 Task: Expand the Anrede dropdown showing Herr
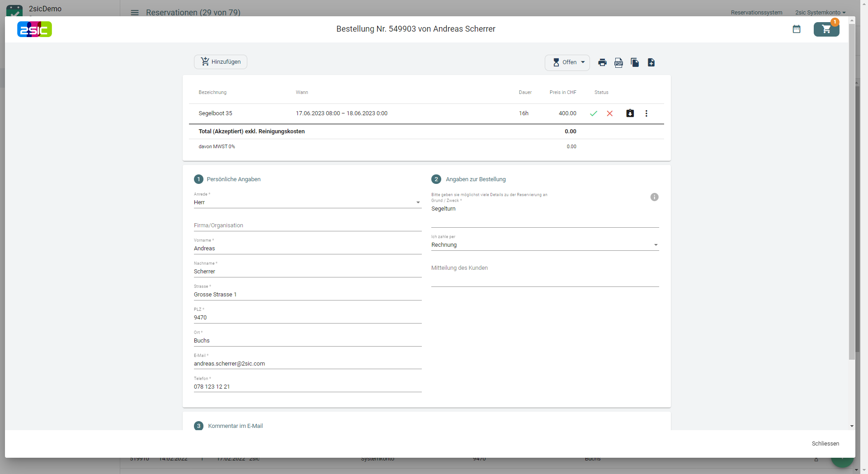click(x=307, y=202)
